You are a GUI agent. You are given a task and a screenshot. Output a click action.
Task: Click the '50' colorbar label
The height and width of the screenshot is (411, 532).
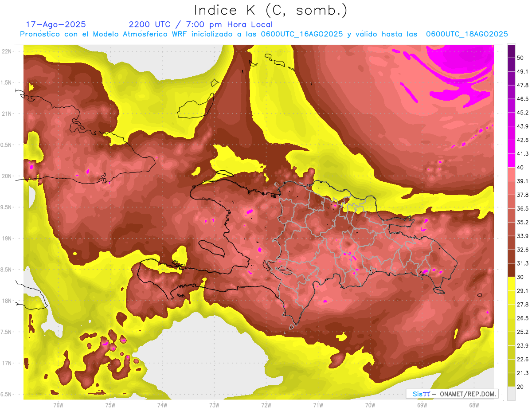(x=521, y=58)
